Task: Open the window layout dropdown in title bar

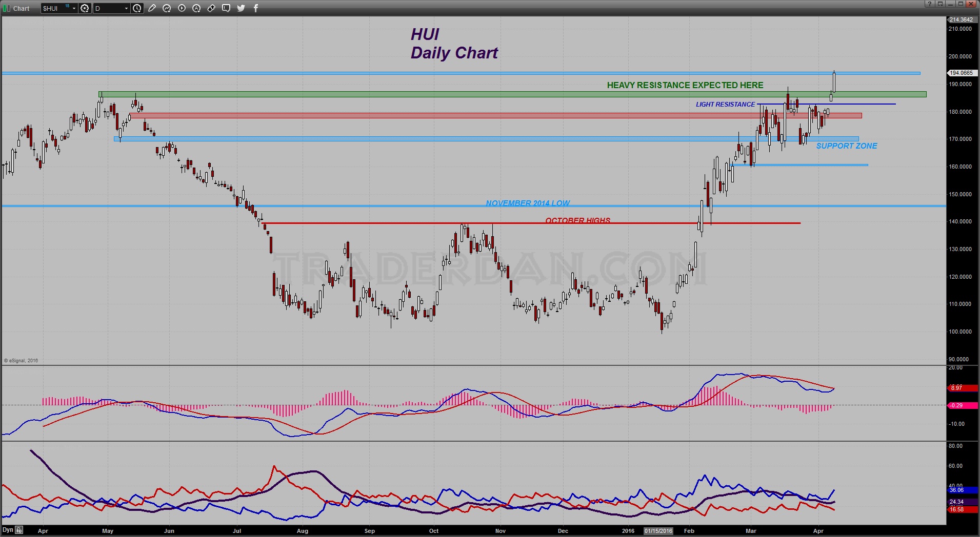Action: 941,4
